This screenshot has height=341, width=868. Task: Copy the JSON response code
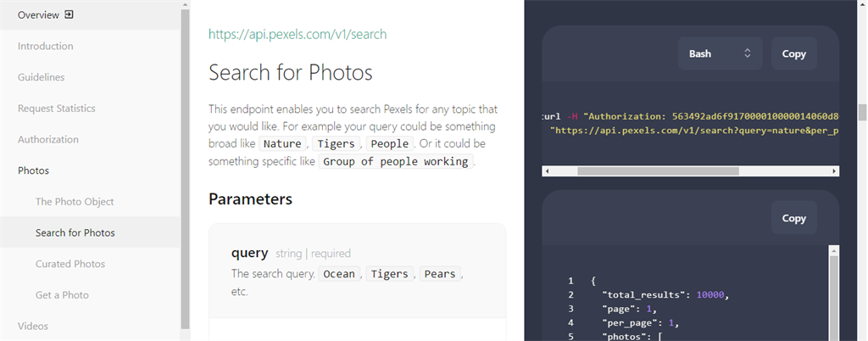coord(793,218)
